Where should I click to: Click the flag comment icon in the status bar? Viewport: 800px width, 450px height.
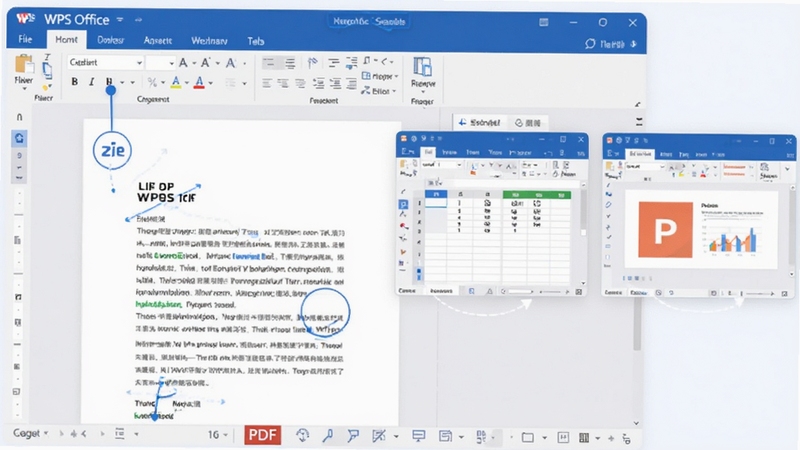pyautogui.click(x=353, y=435)
